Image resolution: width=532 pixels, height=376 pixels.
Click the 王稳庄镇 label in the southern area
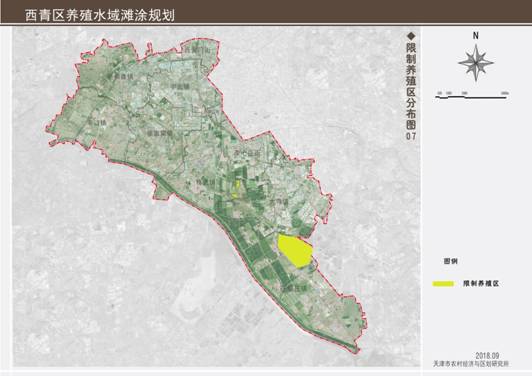[x=294, y=288]
